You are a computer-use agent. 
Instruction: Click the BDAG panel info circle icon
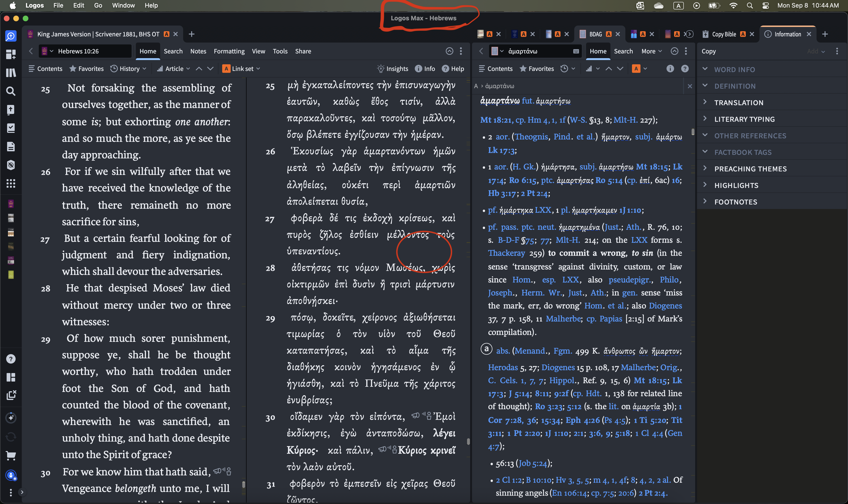pos(670,69)
